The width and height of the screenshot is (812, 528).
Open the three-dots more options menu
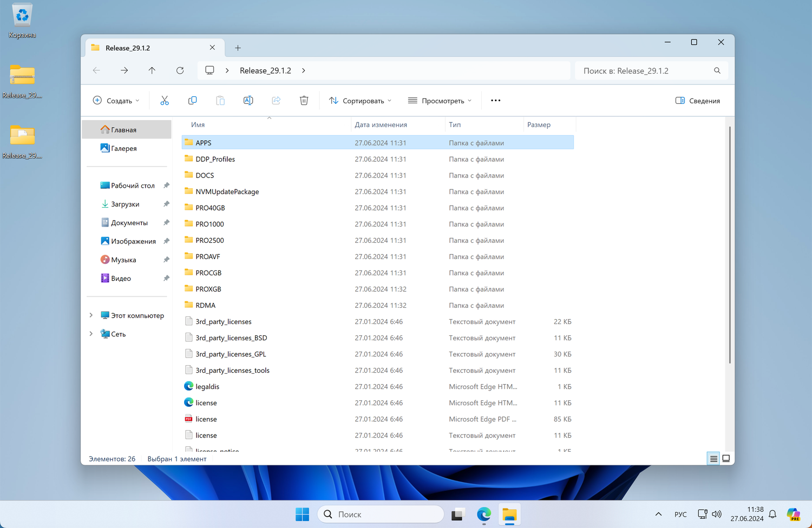495,101
